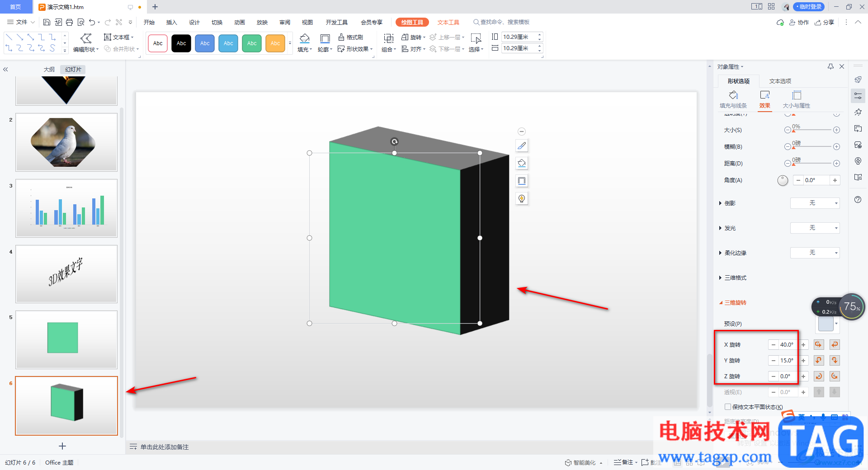Image resolution: width=868 pixels, height=470 pixels.
Task: Click the Edit Shape (编辑形状) icon
Action: pyautogui.click(x=85, y=38)
